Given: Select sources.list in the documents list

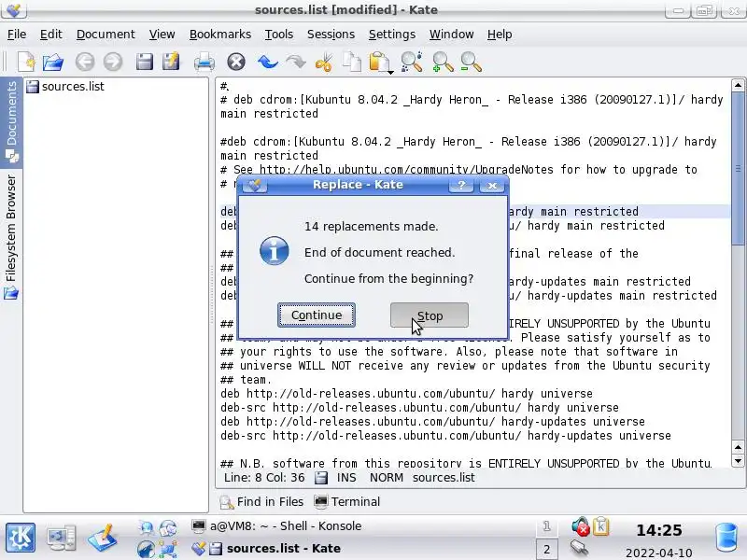Looking at the screenshot, I should (65, 86).
